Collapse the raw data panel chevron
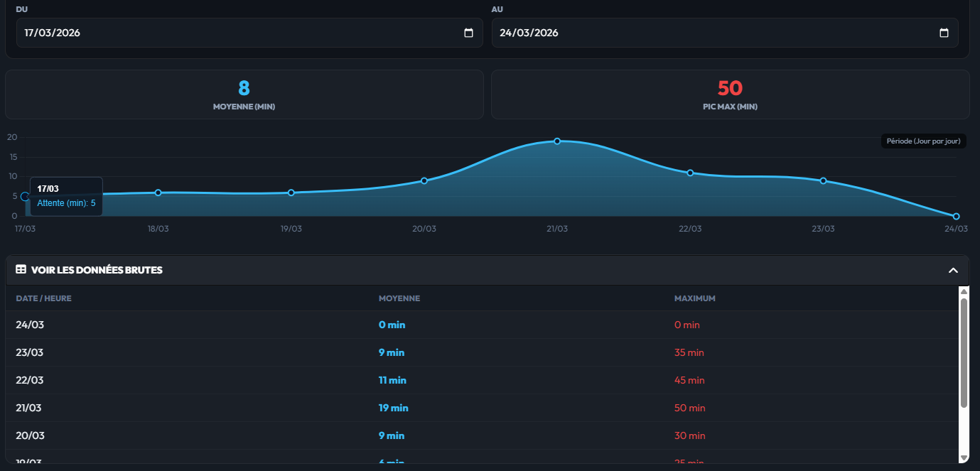The height and width of the screenshot is (471, 980). 953,270
